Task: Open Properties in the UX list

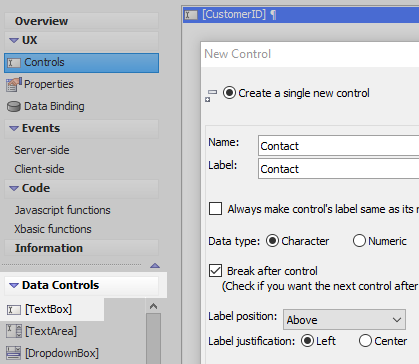Action: 49,84
